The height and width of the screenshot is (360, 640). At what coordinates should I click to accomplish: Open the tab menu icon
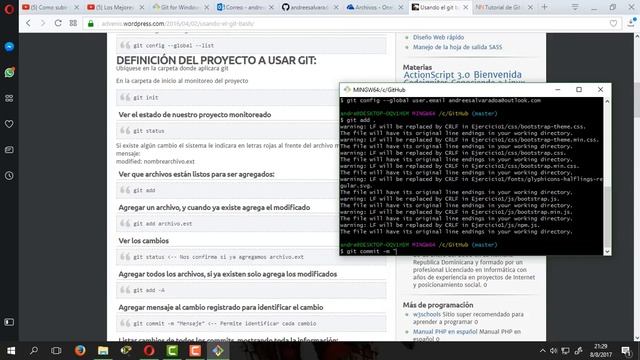(x=575, y=7)
